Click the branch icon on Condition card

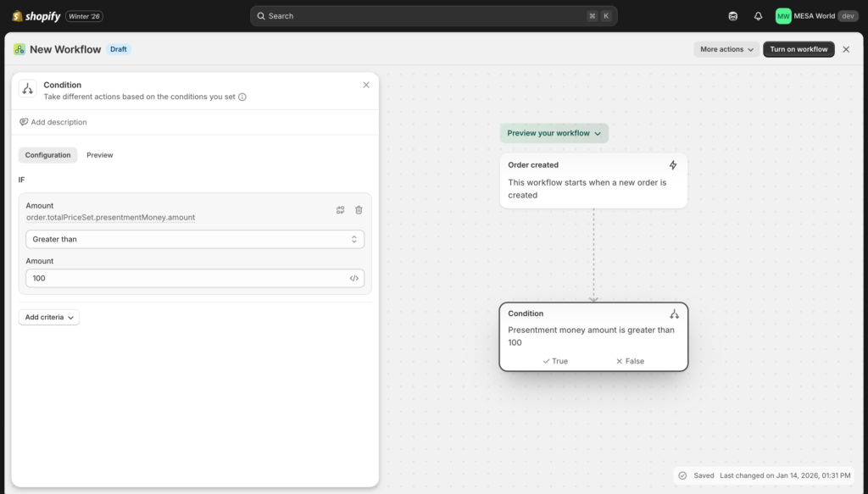tap(674, 313)
